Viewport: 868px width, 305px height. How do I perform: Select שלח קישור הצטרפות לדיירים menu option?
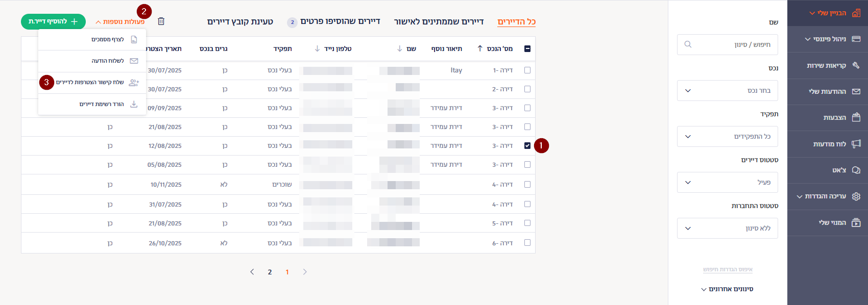click(90, 83)
